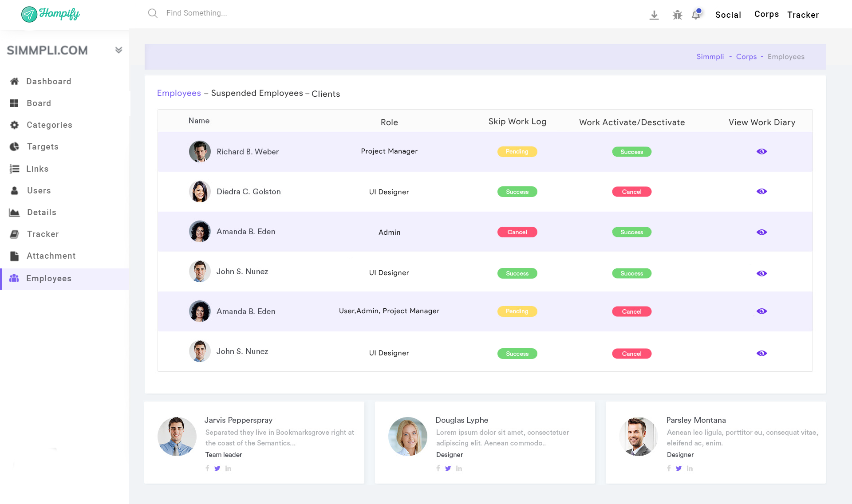Open the Social menu in header
This screenshot has height=504, width=852.
[x=728, y=15]
